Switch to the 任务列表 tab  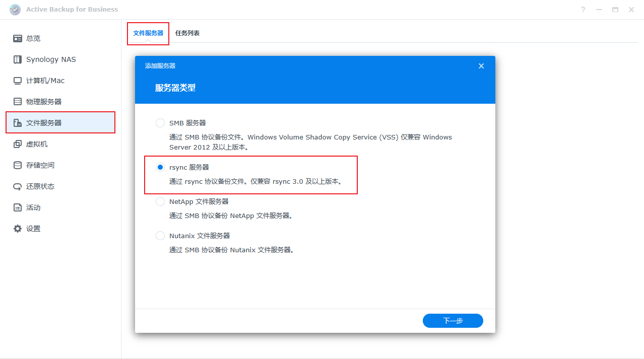(x=187, y=33)
